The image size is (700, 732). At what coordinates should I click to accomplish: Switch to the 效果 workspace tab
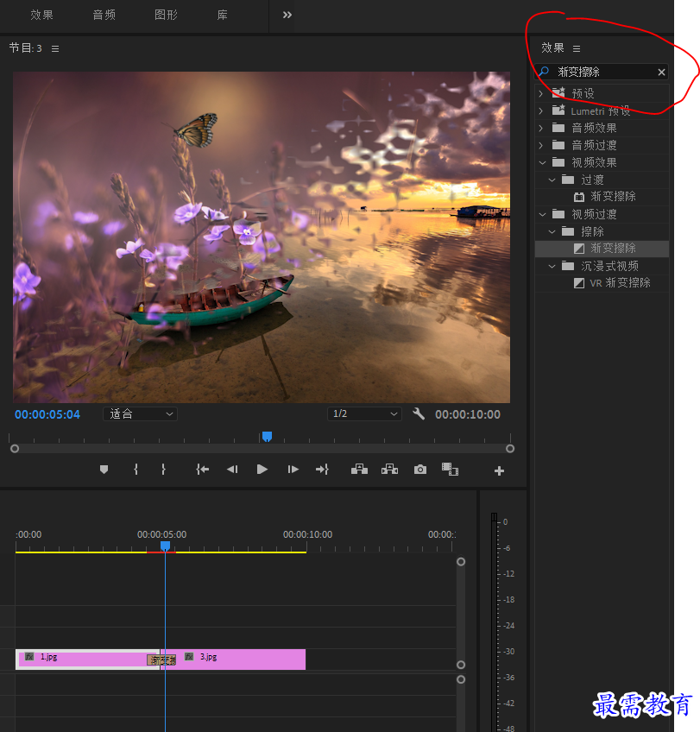(x=42, y=15)
